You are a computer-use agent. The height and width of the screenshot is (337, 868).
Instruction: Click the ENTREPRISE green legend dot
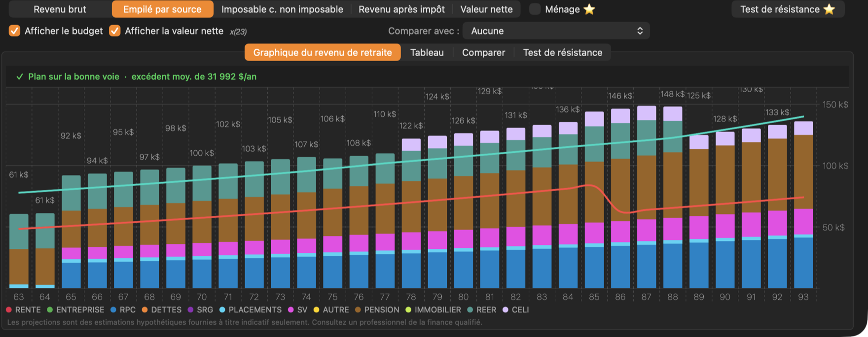point(50,310)
